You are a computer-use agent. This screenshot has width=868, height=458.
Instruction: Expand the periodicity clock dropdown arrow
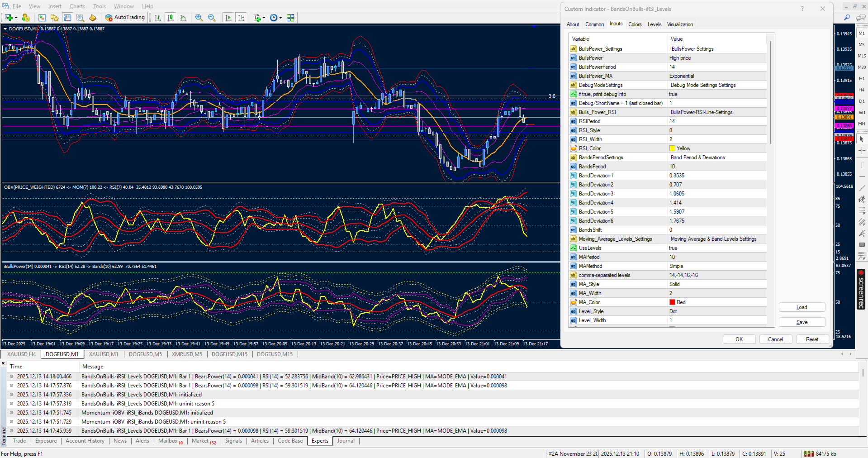(x=281, y=18)
